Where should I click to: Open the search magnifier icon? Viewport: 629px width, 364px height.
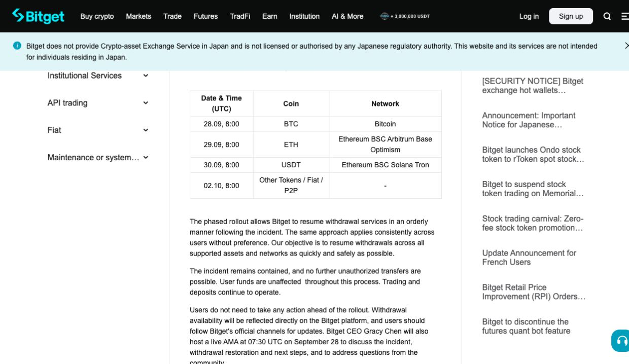(x=607, y=16)
